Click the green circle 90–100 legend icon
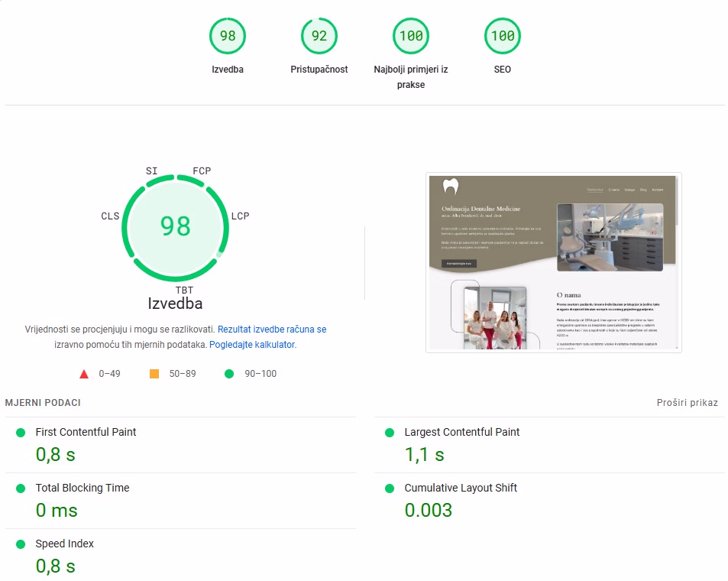728x581 pixels. pyautogui.click(x=229, y=374)
